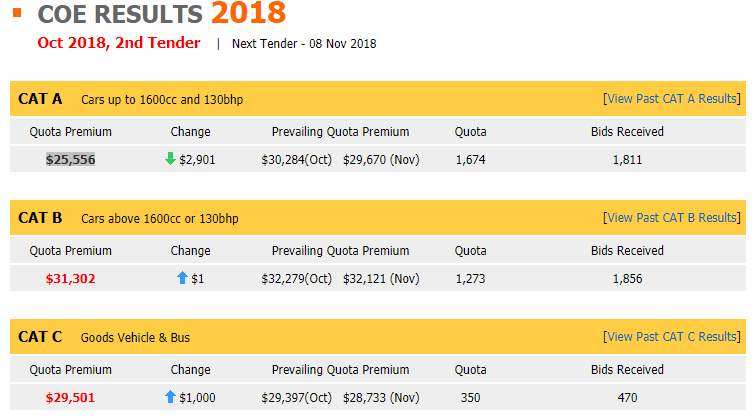The image size is (756, 417).
Task: Click the orange 2018 in the heading
Action: pos(248,14)
